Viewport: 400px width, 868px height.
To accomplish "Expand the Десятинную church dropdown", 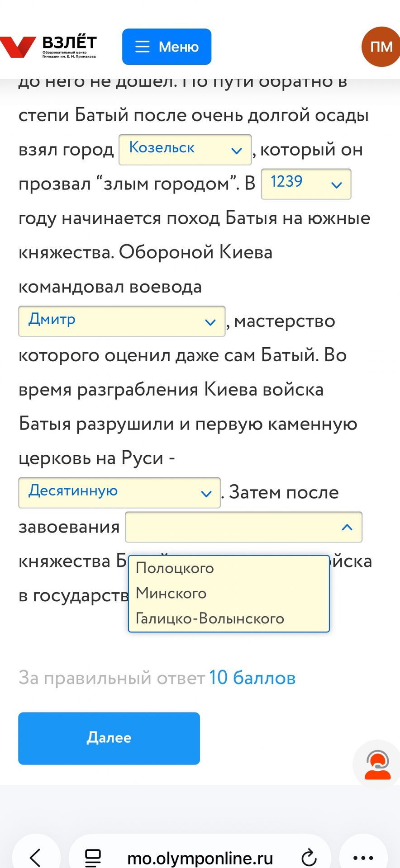I will coord(119,493).
